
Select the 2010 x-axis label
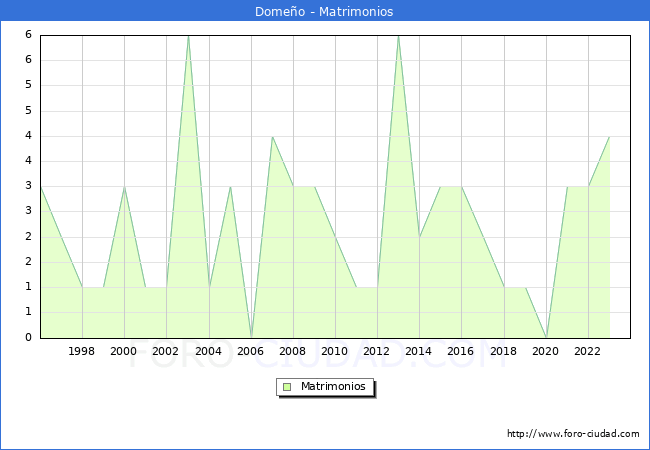(335, 351)
